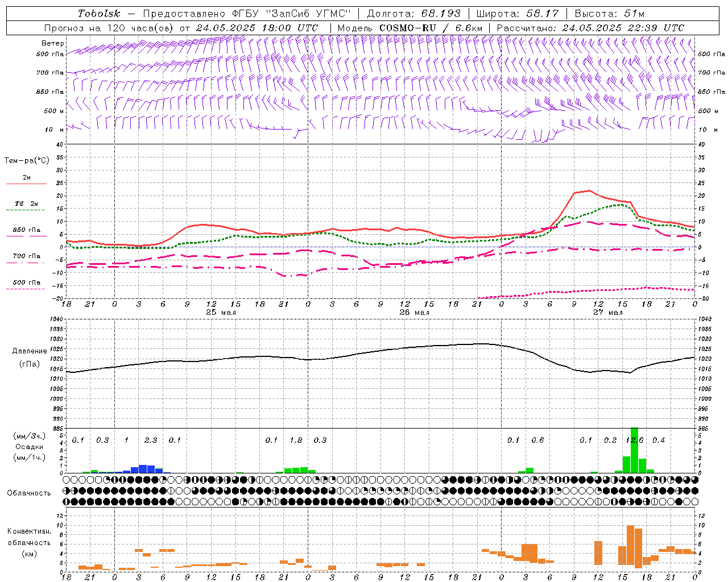This screenshot has width=728, height=582.
Task: Click the "Ветер" wind panel label
Action: [x=52, y=43]
